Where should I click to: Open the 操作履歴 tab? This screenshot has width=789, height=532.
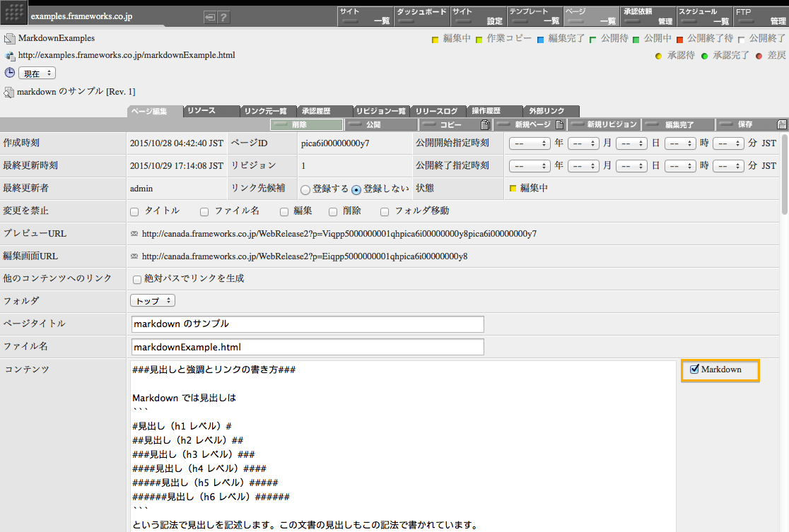pyautogui.click(x=495, y=111)
